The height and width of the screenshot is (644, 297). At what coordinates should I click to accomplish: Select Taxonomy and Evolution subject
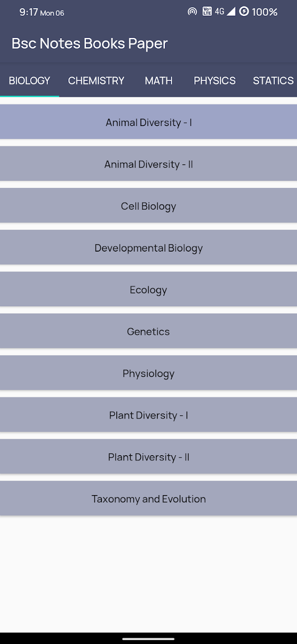(148, 498)
